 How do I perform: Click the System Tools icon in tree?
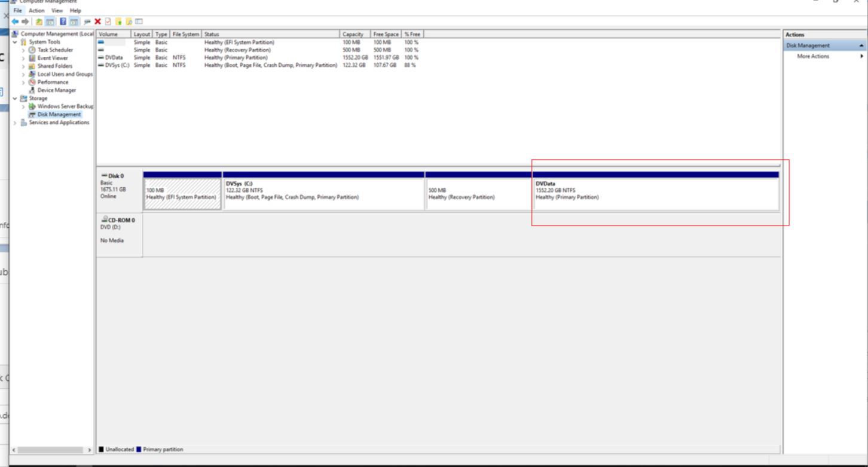pos(24,42)
